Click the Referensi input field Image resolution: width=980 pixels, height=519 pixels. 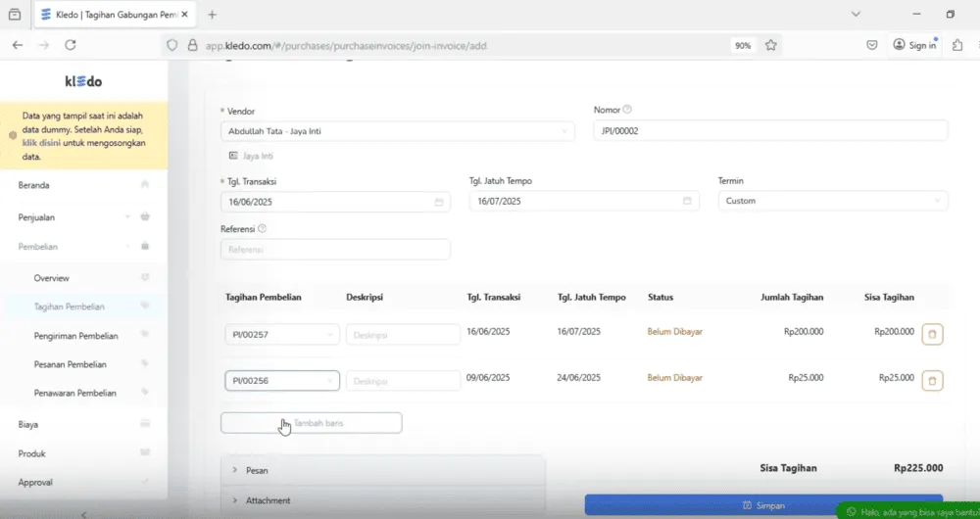pos(335,249)
